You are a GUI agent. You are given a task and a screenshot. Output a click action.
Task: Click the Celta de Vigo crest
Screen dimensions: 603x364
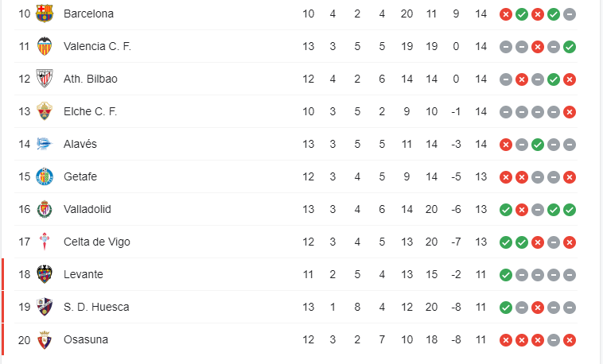pyautogui.click(x=45, y=242)
